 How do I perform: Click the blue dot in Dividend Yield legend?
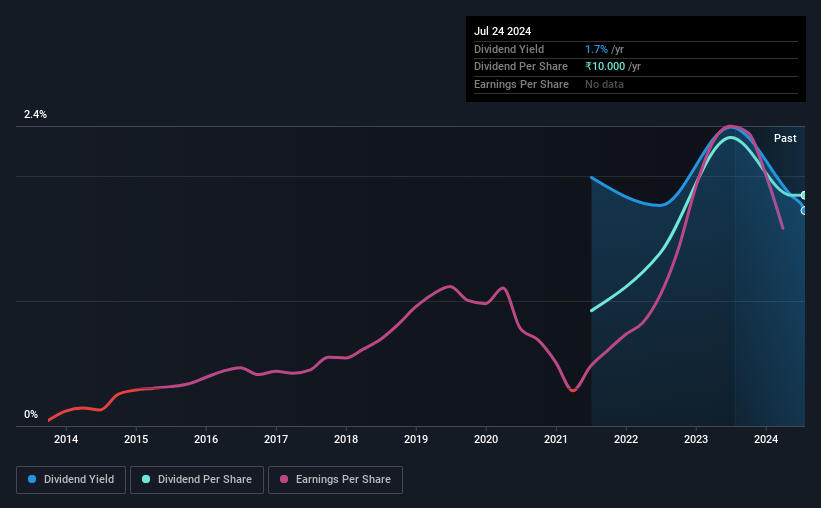tap(32, 480)
